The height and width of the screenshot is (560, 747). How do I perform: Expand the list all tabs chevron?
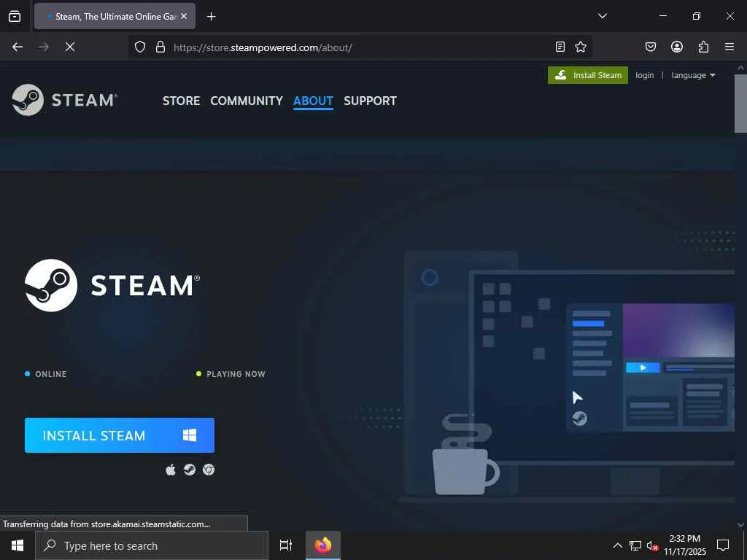pyautogui.click(x=602, y=16)
